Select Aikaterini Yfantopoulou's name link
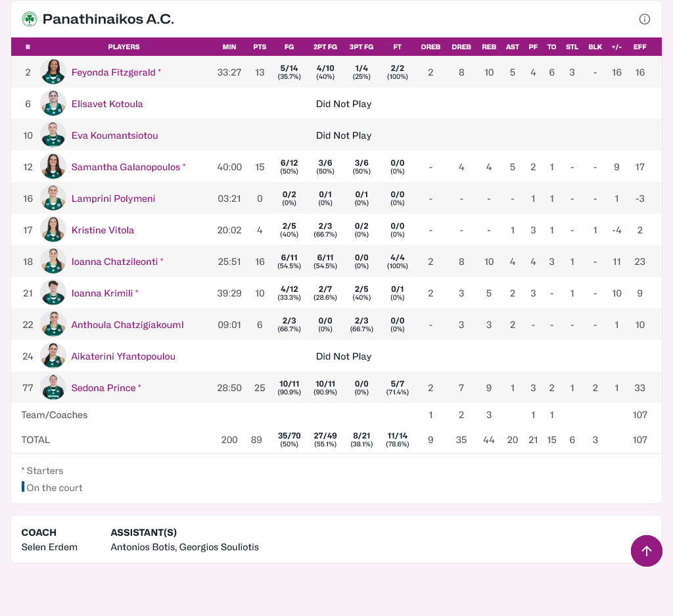This screenshot has height=616, width=673. [123, 356]
